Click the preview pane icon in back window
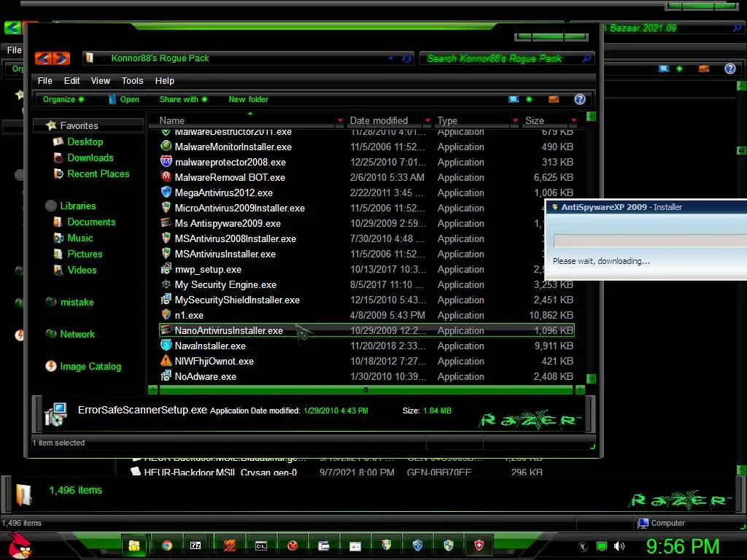Viewport: 747px width, 560px height. [x=704, y=69]
